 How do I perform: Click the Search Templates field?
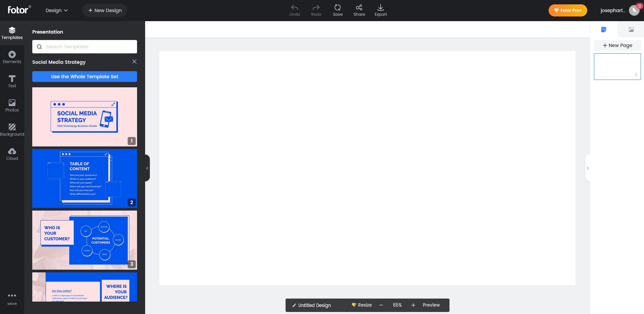coord(85,47)
